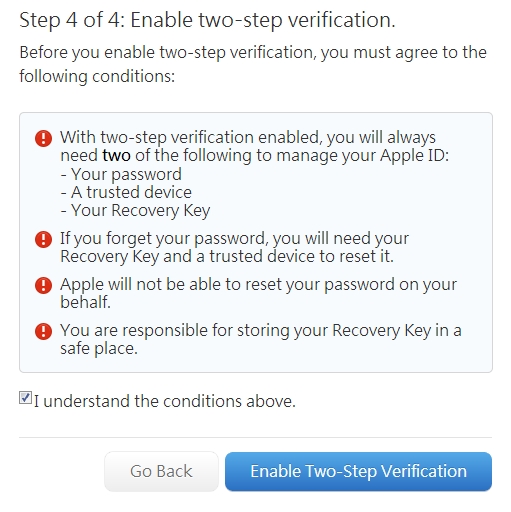Click the '- A trusted device' list line

click(126, 192)
